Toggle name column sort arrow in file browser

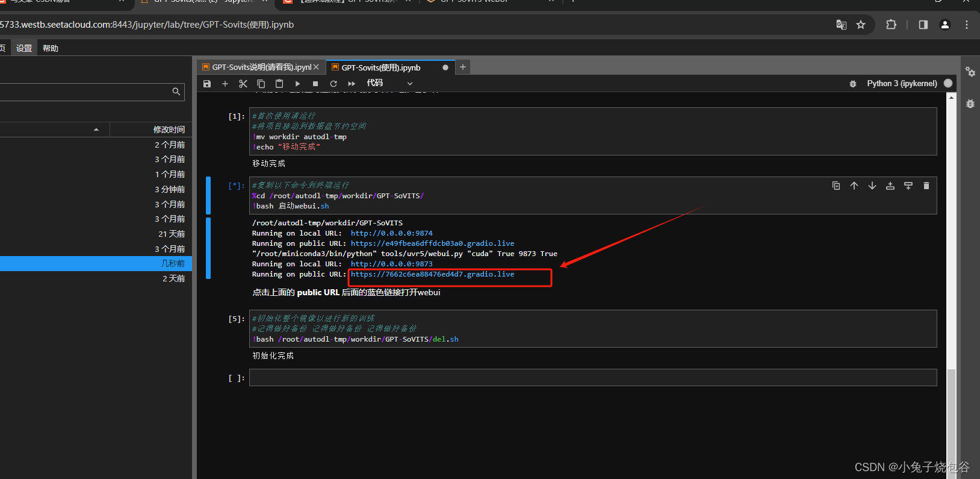(96, 130)
